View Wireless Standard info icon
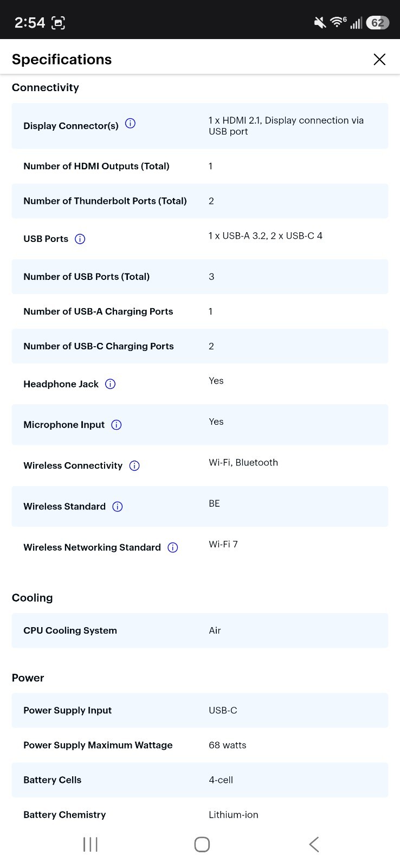Viewport: 400px width, 868px height. click(117, 507)
